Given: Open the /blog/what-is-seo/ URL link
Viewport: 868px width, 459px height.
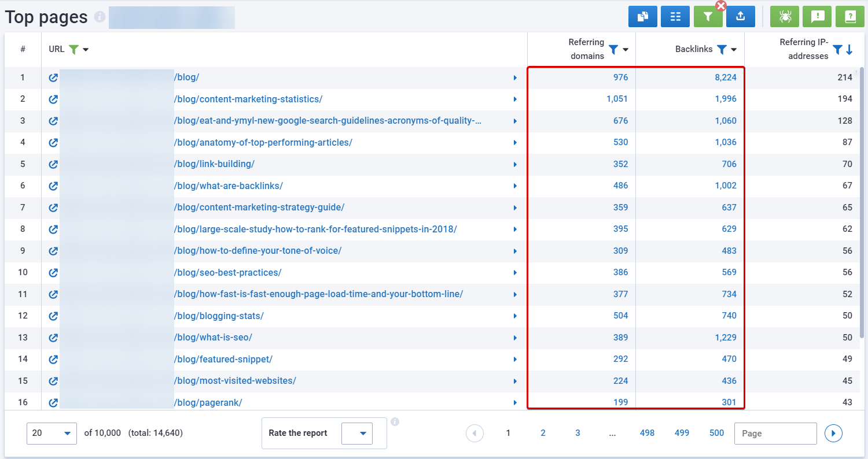Looking at the screenshot, I should [x=213, y=337].
